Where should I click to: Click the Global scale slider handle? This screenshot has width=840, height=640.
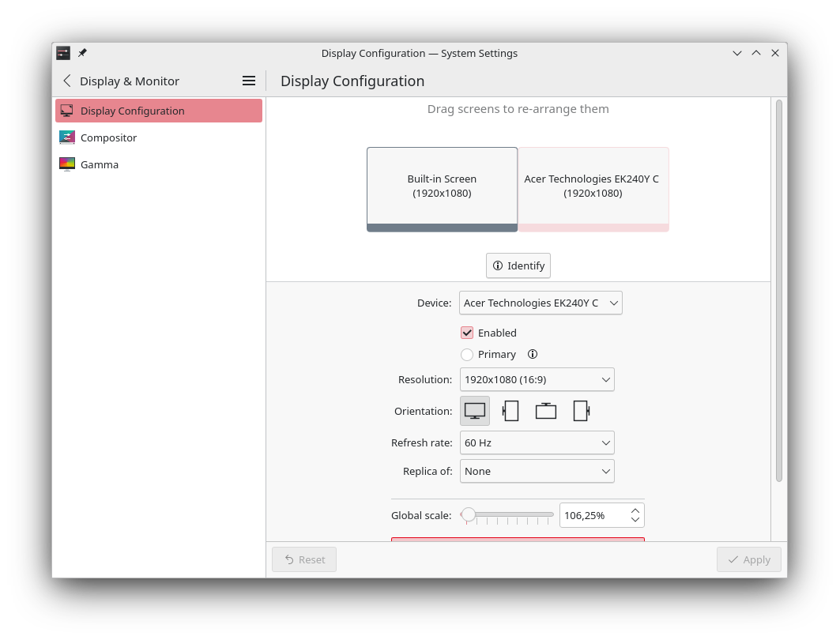pyautogui.click(x=469, y=514)
